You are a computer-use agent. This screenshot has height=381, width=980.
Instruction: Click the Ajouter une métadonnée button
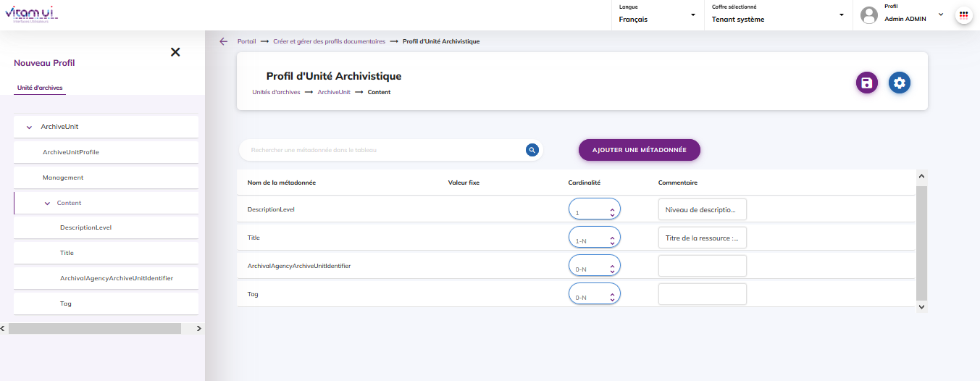(x=639, y=150)
